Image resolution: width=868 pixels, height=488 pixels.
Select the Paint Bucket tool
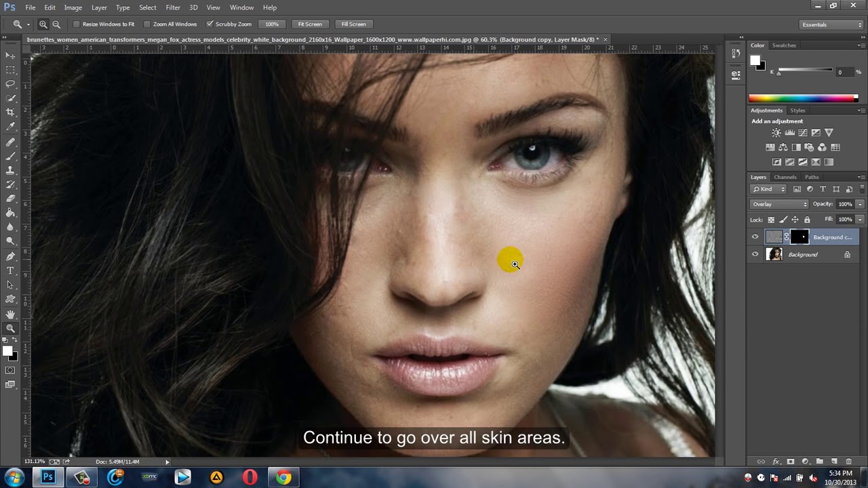(x=10, y=213)
